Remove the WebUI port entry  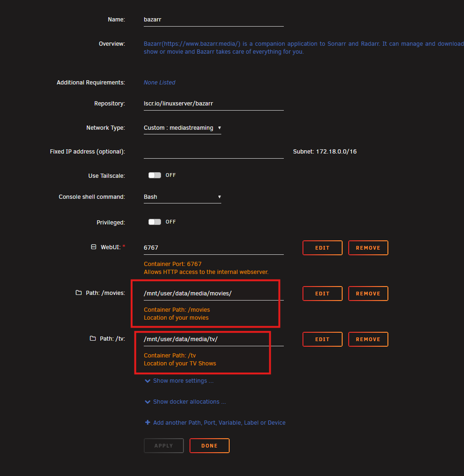pos(368,248)
